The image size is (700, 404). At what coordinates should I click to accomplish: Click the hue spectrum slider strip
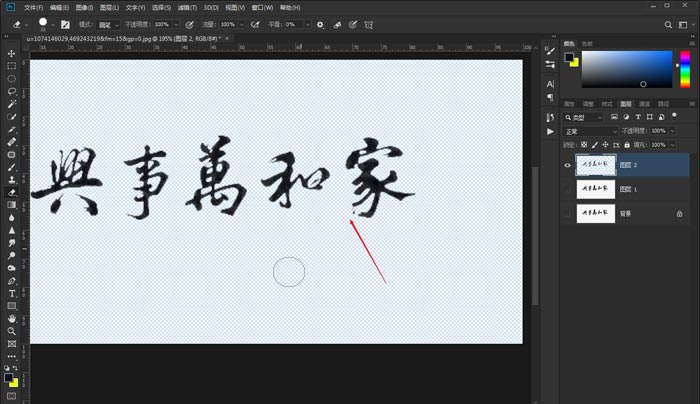coord(685,69)
